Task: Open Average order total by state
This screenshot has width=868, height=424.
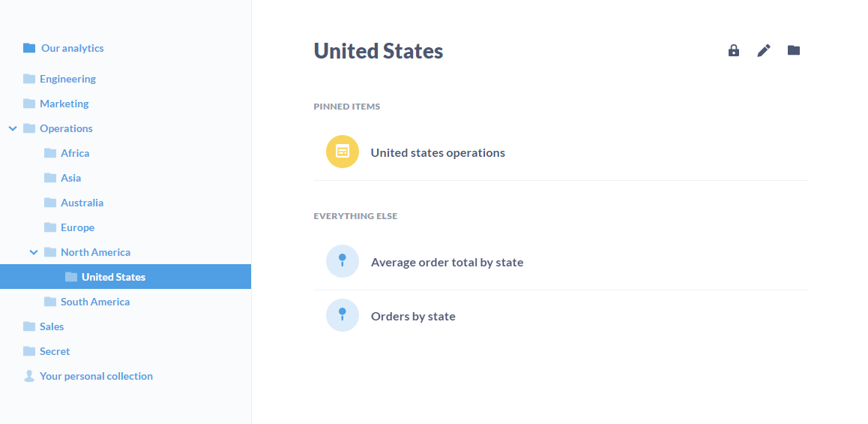Action: (x=447, y=263)
